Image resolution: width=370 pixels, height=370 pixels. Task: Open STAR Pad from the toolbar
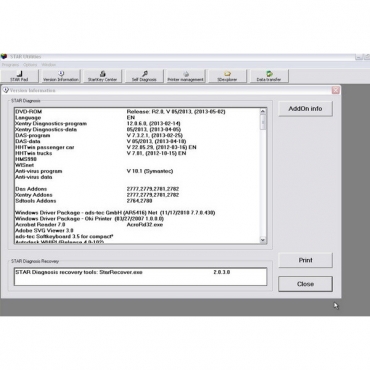pyautogui.click(x=19, y=76)
